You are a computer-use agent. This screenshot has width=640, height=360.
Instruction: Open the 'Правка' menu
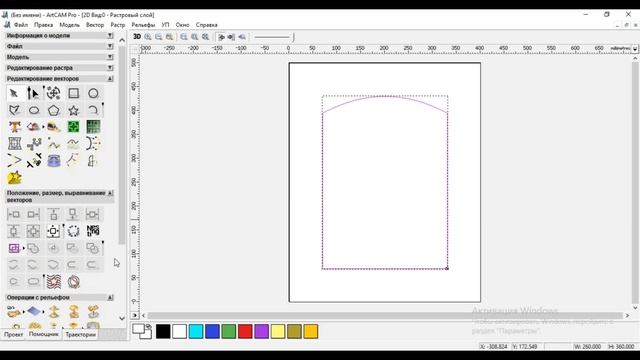43,25
